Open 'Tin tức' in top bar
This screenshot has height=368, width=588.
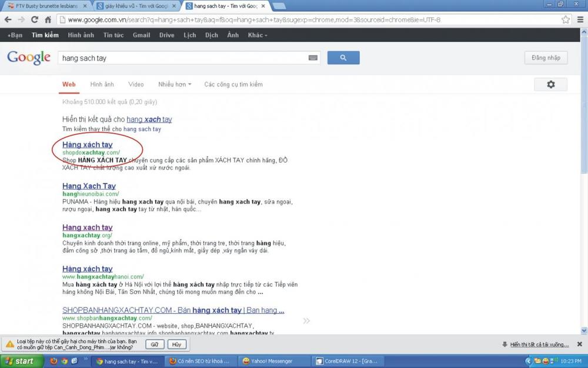click(x=113, y=35)
